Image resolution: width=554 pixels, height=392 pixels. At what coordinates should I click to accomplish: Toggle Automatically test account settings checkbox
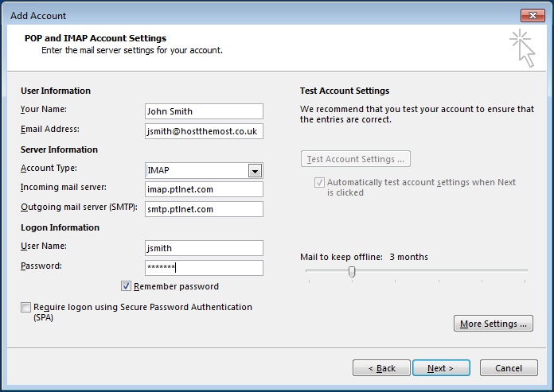(320, 183)
